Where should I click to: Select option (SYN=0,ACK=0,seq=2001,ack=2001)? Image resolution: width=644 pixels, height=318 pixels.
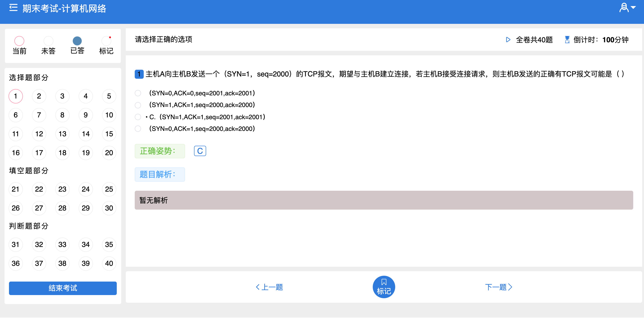[x=138, y=93]
